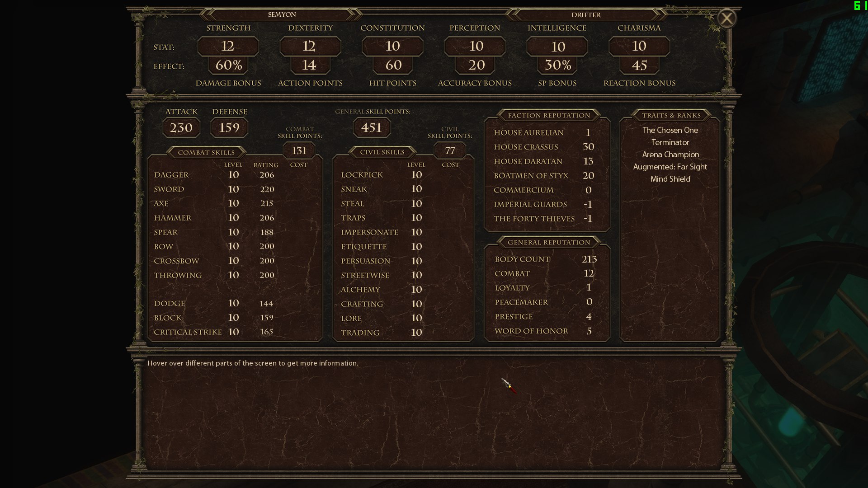Viewport: 868px width, 488px height.
Task: Click the Persuasion civil skill
Action: (365, 261)
